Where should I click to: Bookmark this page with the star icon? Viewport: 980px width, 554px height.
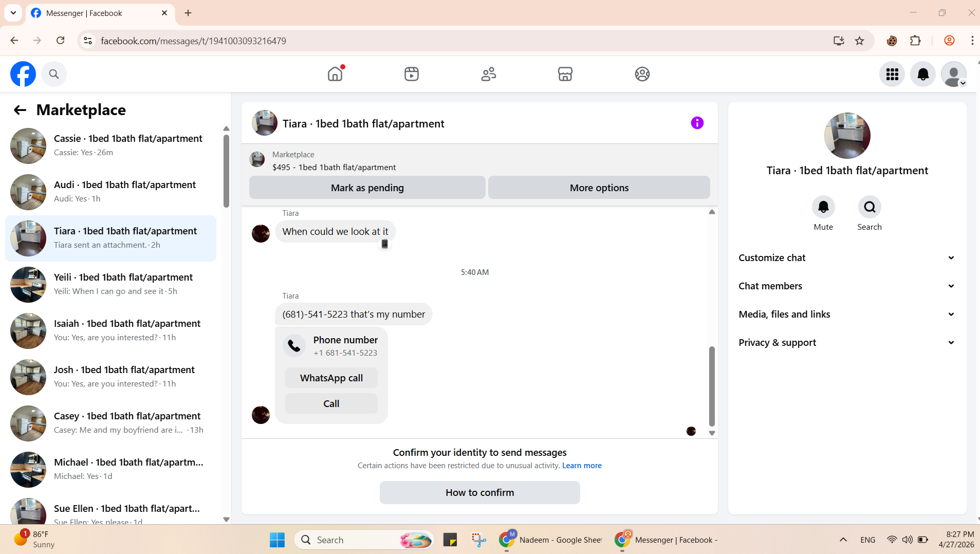pyautogui.click(x=860, y=41)
